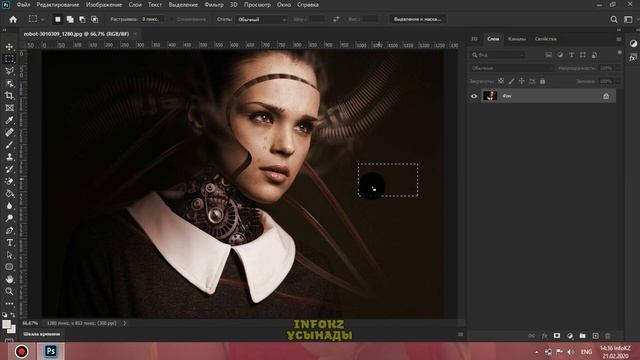Open the fill slider dropdown arrow
640x360 pixels.
[618, 81]
